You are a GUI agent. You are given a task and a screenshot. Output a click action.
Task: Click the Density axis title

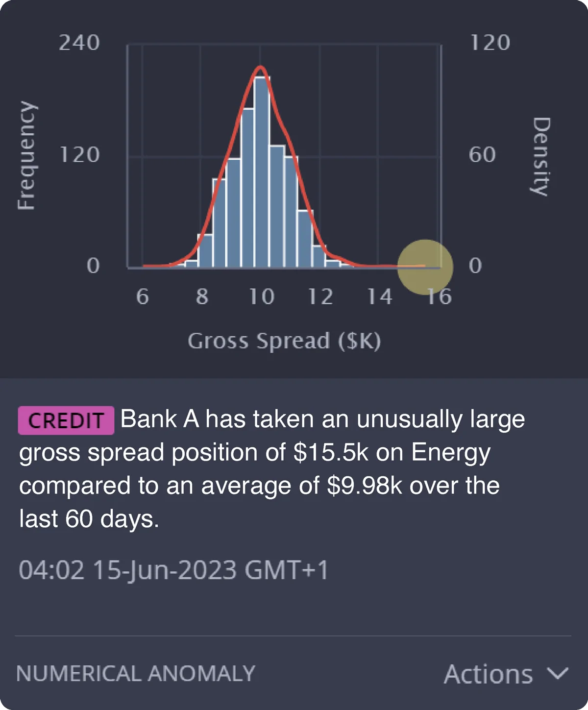[x=541, y=156]
